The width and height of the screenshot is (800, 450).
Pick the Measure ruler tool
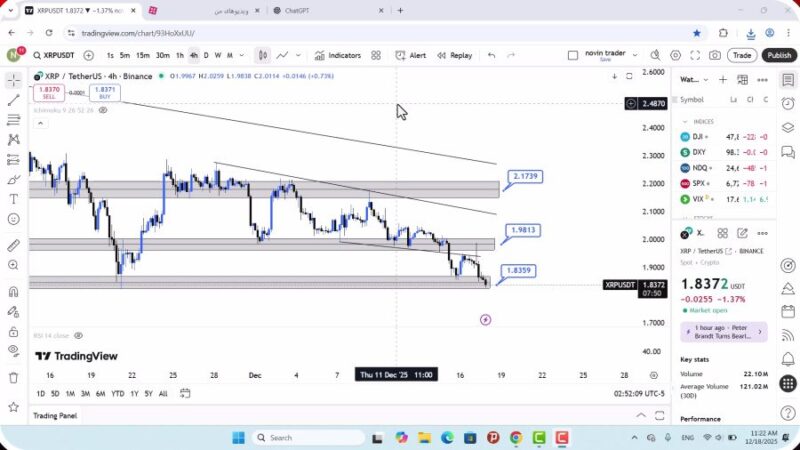13,245
